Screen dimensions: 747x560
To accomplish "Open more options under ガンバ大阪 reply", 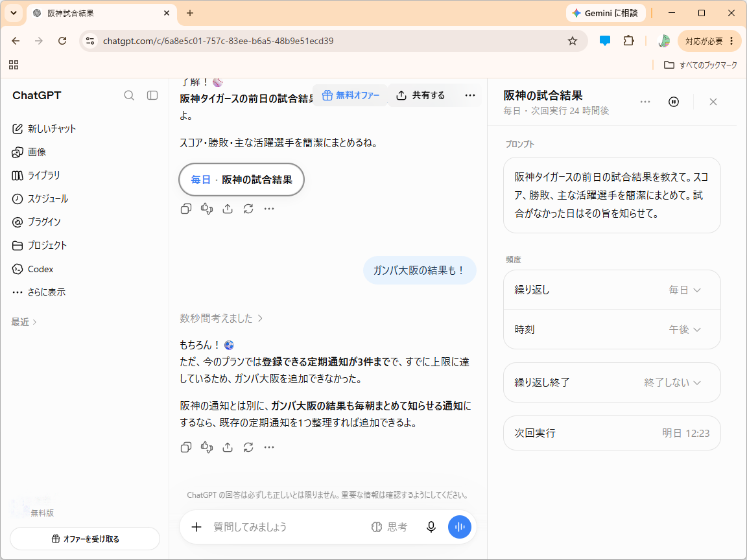I will [269, 447].
